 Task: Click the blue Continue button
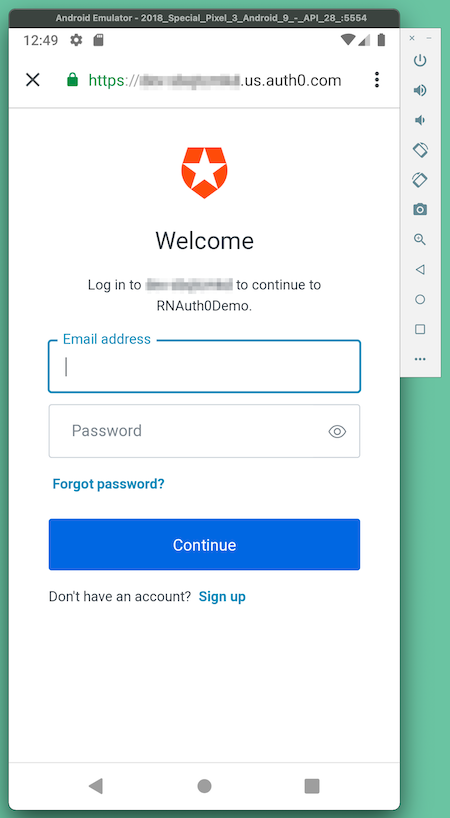pyautogui.click(x=204, y=545)
